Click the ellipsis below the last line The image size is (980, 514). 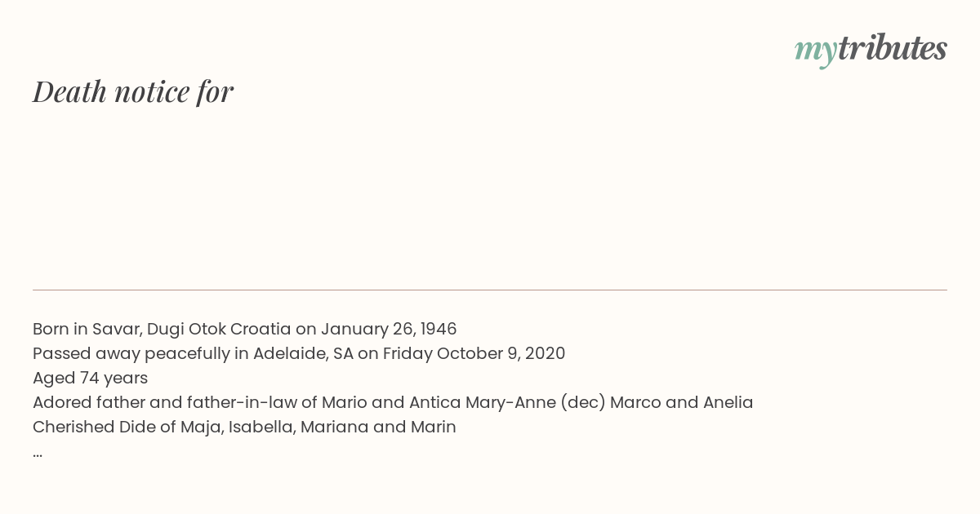(38, 452)
